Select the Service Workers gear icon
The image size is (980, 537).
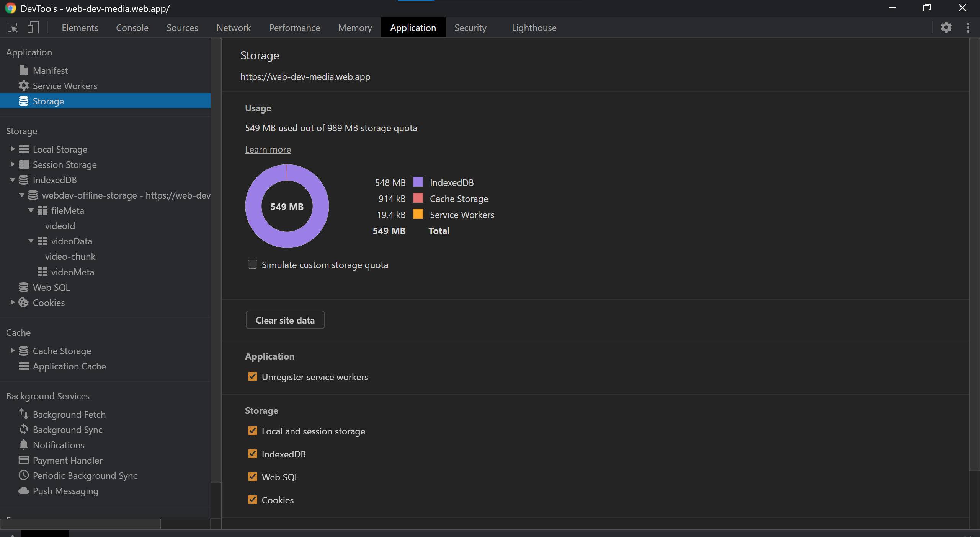[23, 86]
